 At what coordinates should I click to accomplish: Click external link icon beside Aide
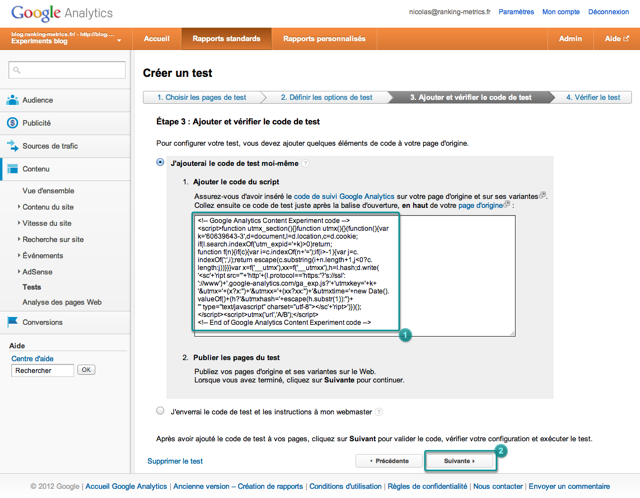[x=626, y=38]
